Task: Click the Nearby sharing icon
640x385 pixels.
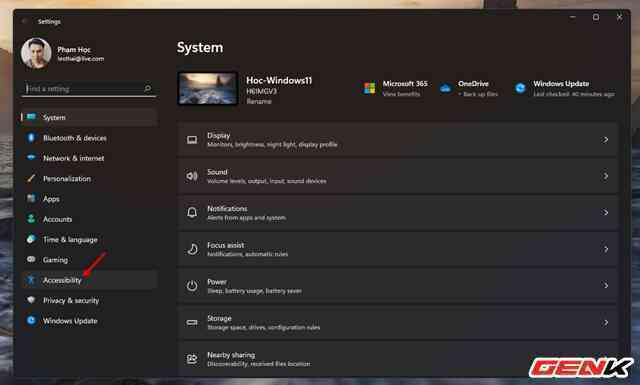Action: (x=192, y=359)
